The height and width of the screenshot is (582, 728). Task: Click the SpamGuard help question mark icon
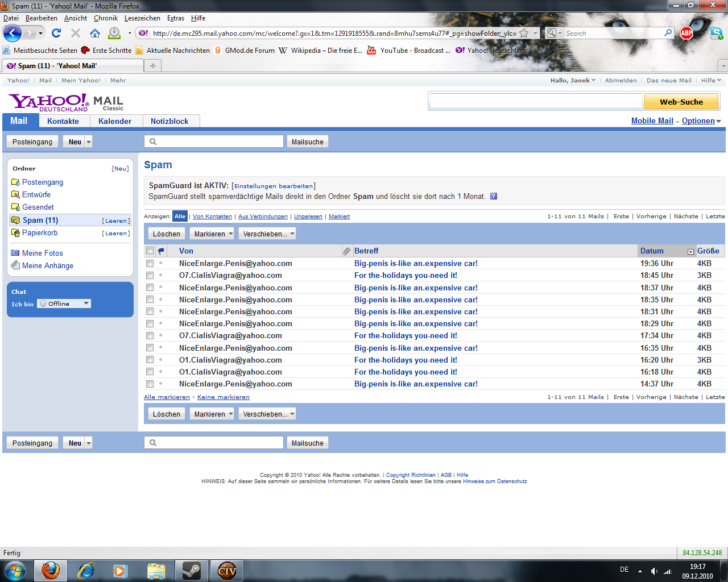494,196
